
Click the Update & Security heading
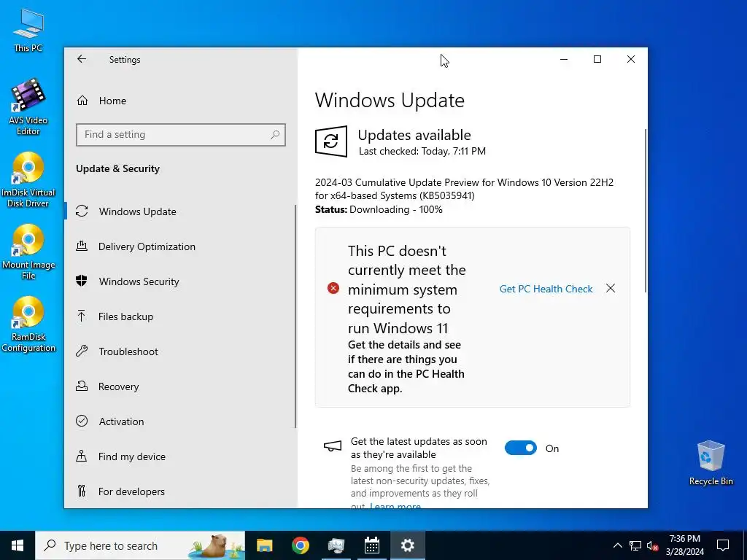117,168
